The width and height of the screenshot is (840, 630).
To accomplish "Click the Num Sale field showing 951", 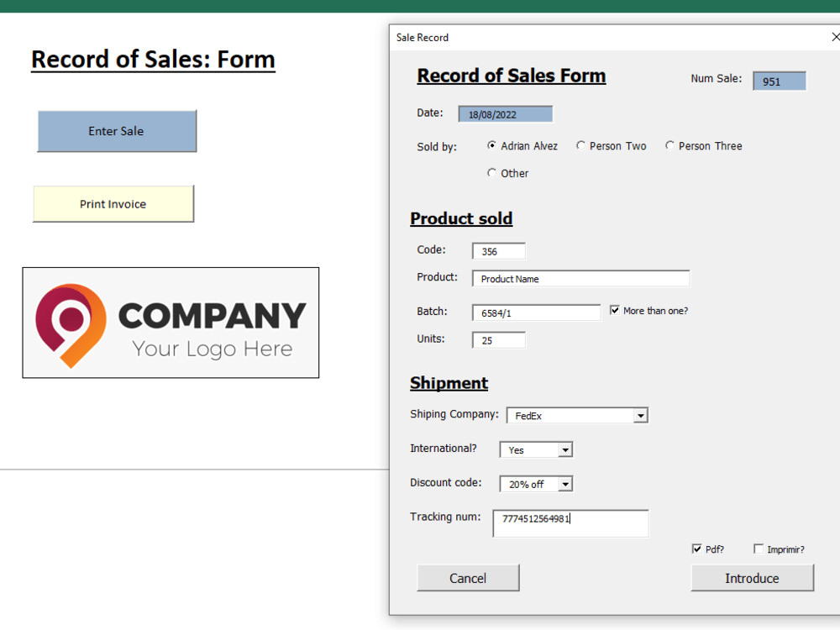I will point(779,81).
